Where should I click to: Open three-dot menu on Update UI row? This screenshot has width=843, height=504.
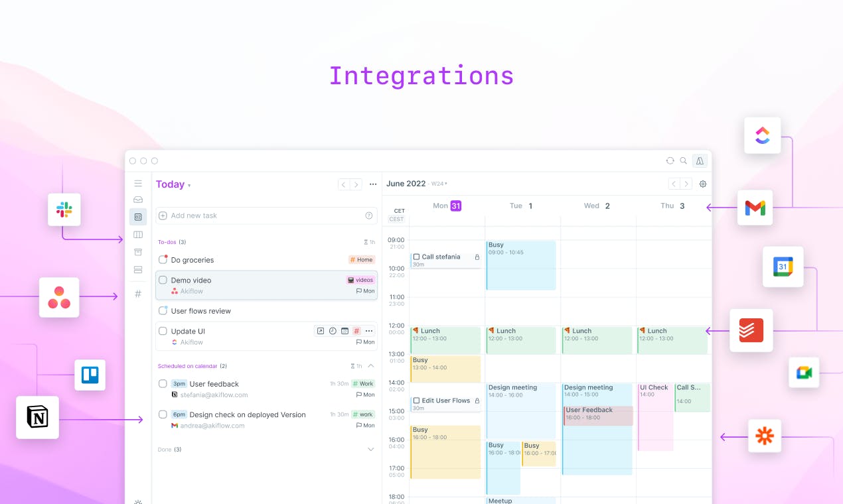pyautogui.click(x=369, y=331)
